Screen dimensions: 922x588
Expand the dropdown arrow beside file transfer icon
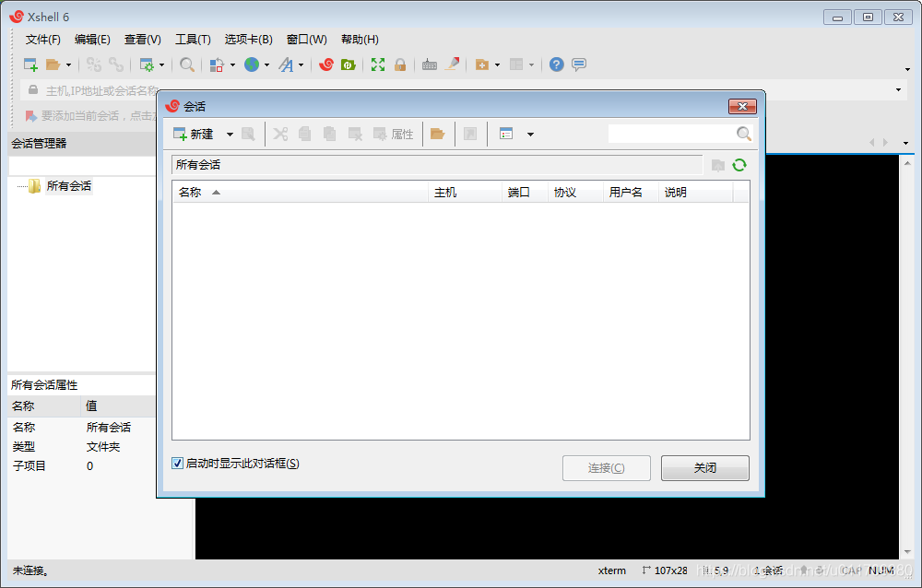tap(232, 65)
